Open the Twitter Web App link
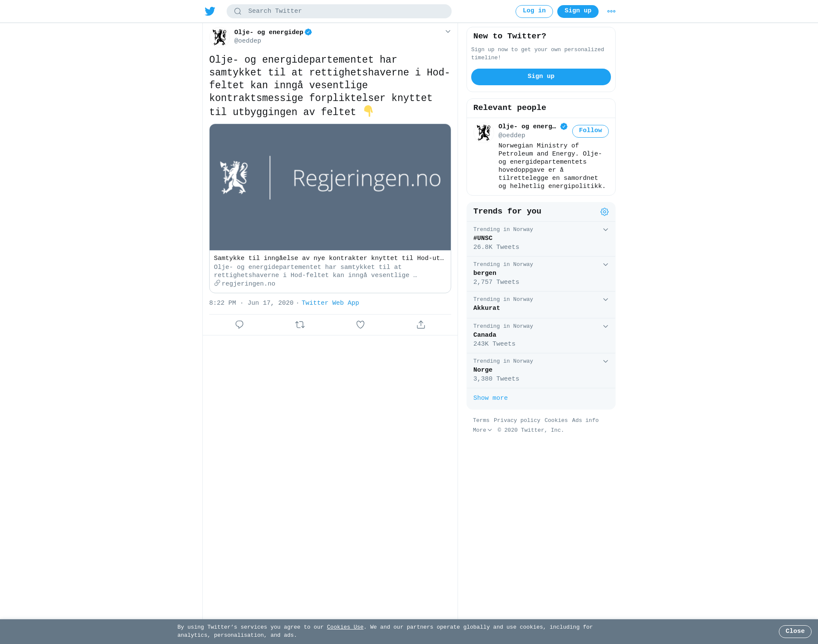Image resolution: width=818 pixels, height=644 pixels. click(x=330, y=303)
